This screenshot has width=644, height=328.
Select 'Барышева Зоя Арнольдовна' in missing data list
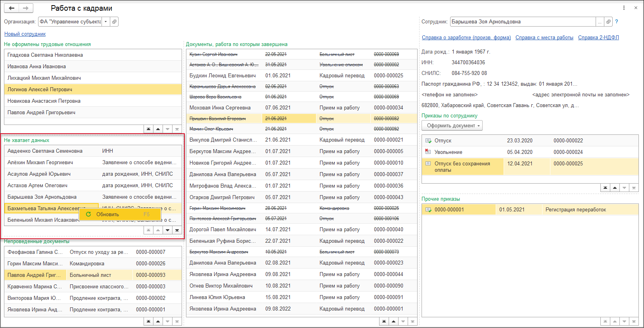[x=93, y=197]
